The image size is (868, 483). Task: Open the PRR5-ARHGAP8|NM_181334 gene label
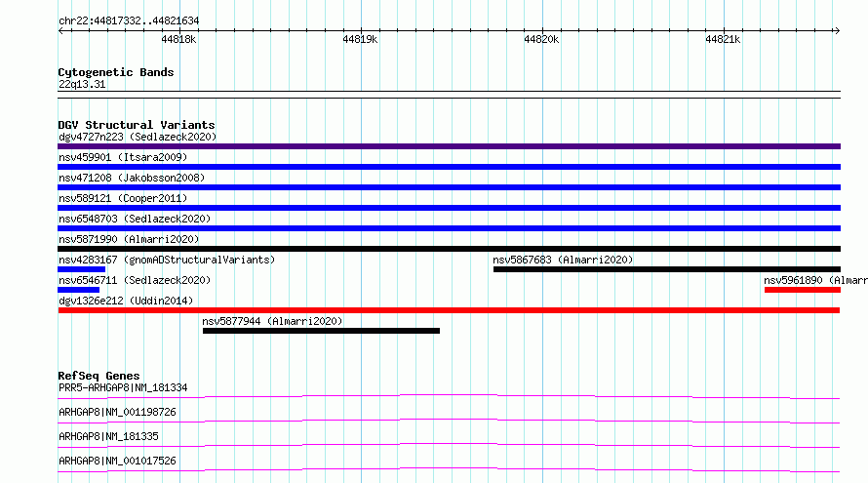click(123, 387)
